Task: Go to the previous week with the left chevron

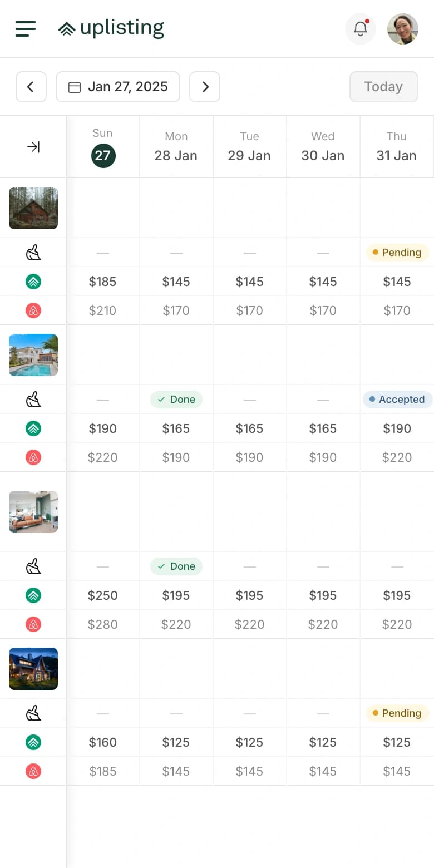Action: pos(31,87)
